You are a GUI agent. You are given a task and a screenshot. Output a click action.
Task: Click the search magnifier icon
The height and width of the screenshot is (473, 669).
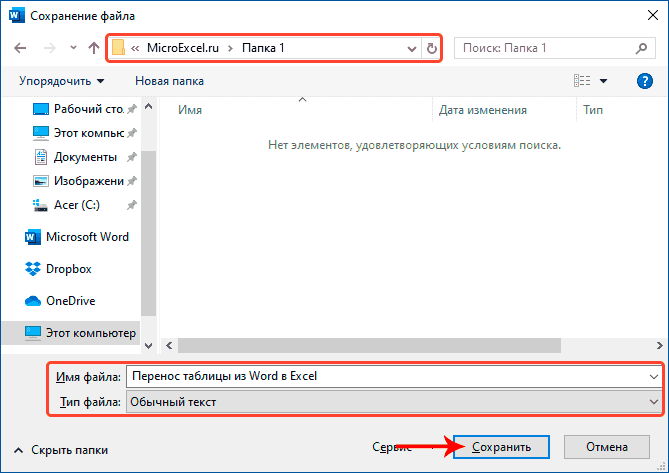pyautogui.click(x=641, y=48)
